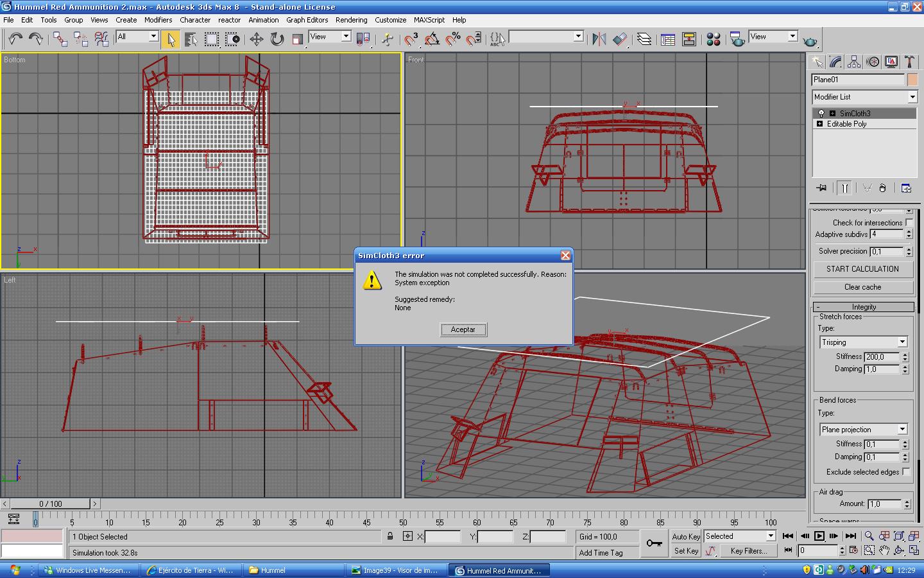
Task: Activate the Select and Scale tool
Action: [x=297, y=39]
